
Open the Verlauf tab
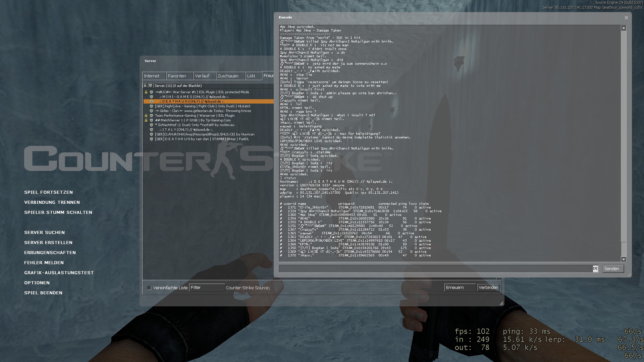click(x=204, y=76)
